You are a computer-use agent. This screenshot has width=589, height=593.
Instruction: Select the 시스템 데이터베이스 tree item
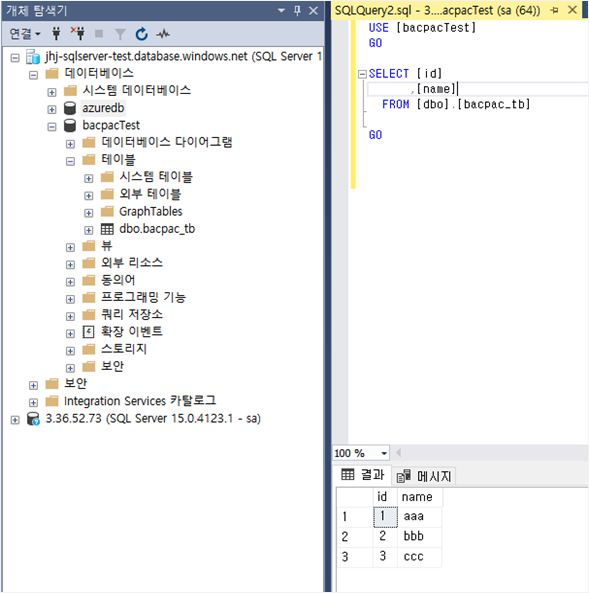(137, 90)
